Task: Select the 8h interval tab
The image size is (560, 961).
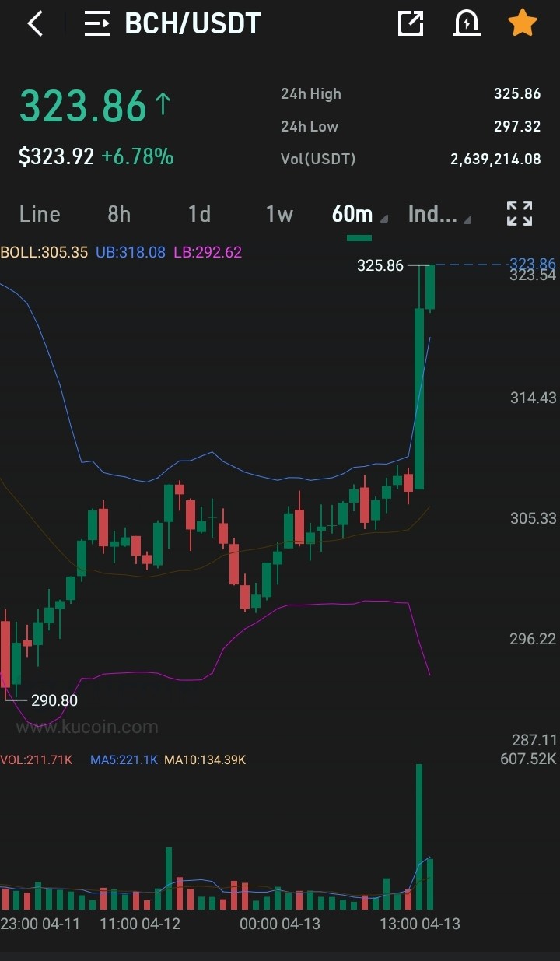Action: tap(119, 214)
